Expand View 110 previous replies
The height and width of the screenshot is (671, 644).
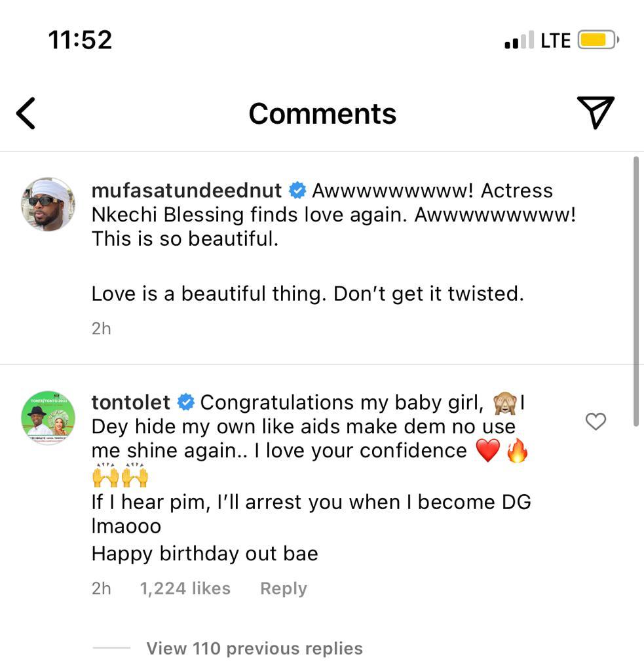(254, 649)
